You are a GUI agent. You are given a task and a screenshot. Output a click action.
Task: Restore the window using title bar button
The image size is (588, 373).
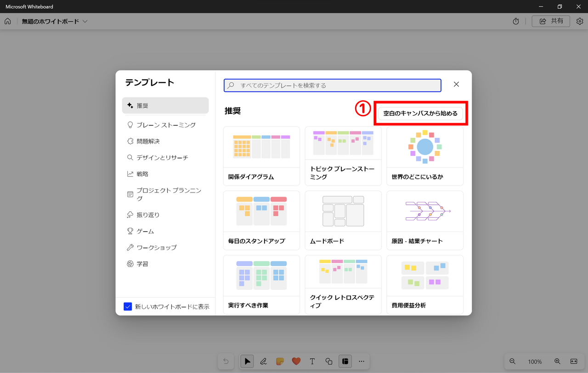[x=560, y=6]
